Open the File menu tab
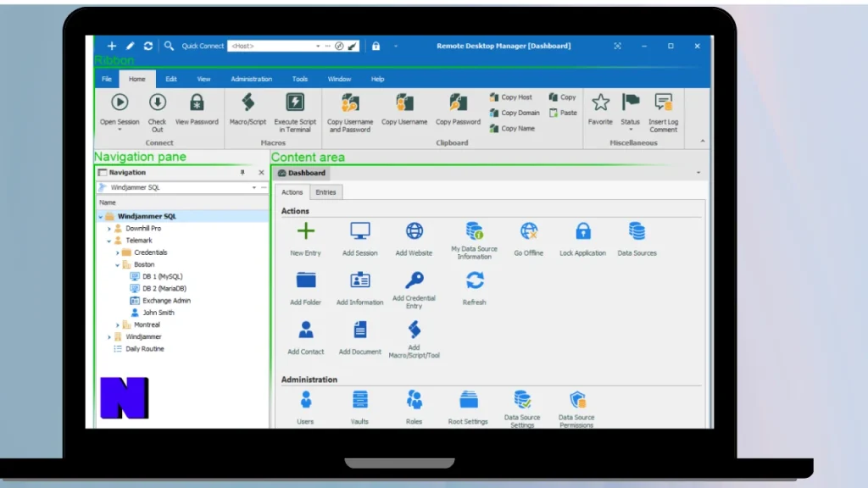Image resolution: width=868 pixels, height=488 pixels. [107, 79]
